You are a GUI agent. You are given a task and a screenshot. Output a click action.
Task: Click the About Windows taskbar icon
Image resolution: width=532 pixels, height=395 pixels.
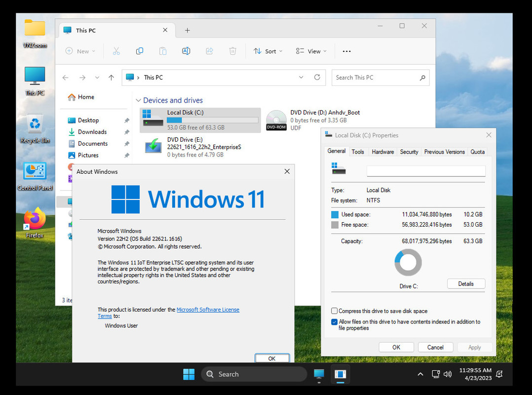341,374
